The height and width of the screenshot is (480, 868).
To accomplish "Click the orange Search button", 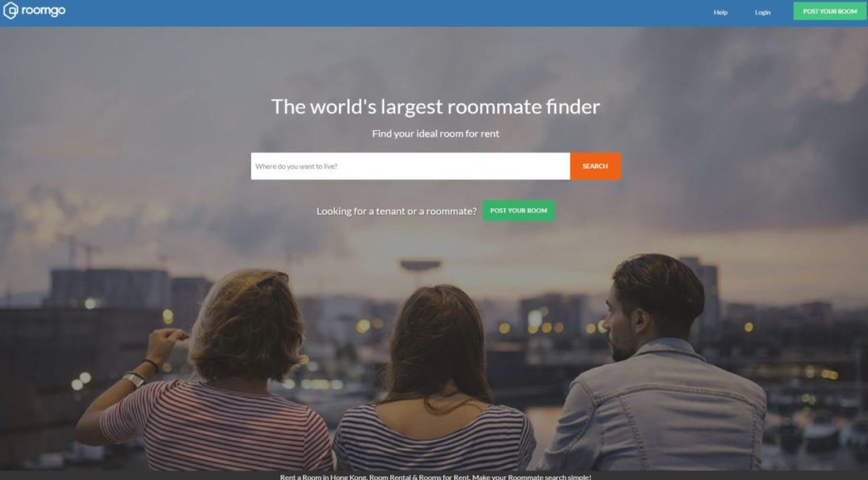I will coord(595,166).
